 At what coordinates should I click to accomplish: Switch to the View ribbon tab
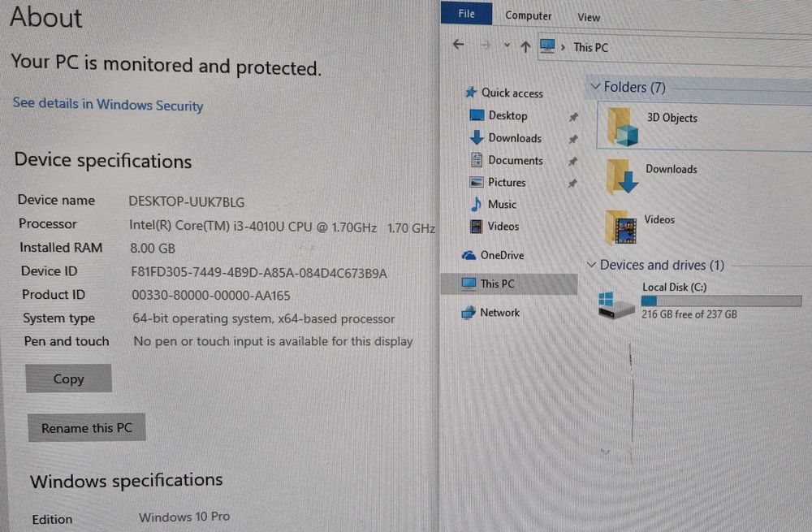(x=588, y=18)
